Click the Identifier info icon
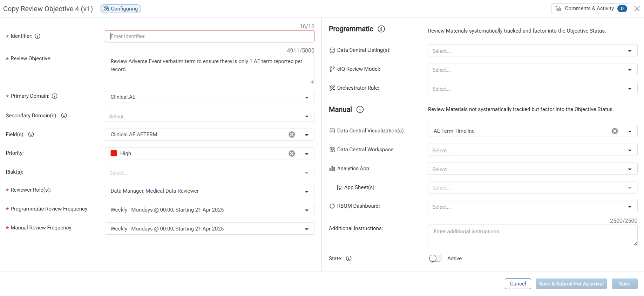 pyautogui.click(x=38, y=36)
